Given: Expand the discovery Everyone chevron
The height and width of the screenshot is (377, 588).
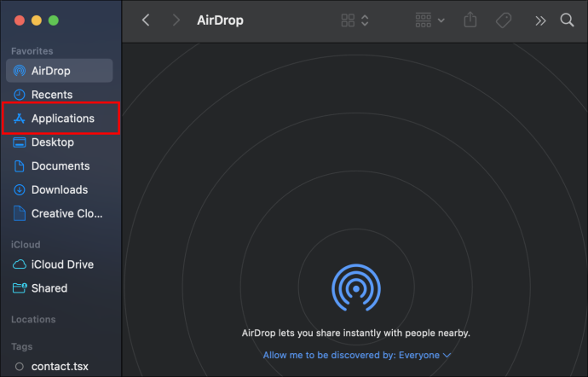Looking at the screenshot, I should point(447,355).
